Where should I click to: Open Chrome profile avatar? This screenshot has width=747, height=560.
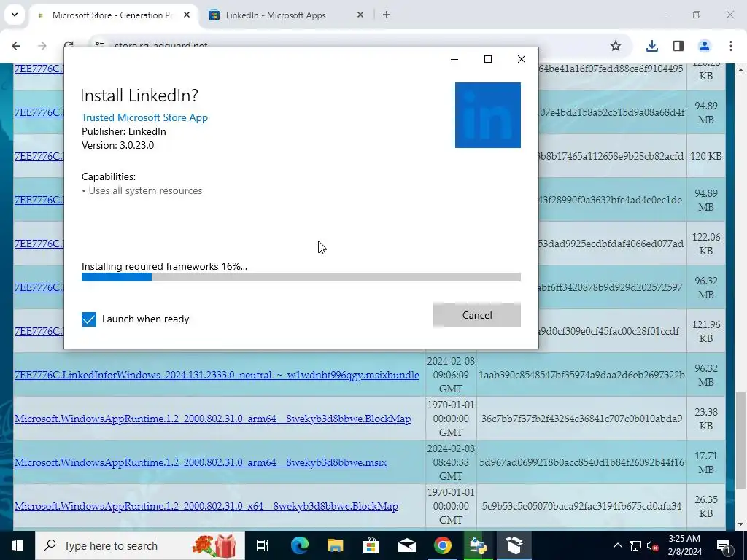(x=704, y=46)
